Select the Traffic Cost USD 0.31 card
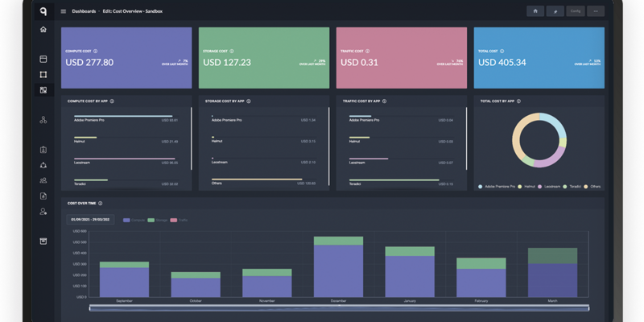644x322 pixels. click(x=402, y=58)
